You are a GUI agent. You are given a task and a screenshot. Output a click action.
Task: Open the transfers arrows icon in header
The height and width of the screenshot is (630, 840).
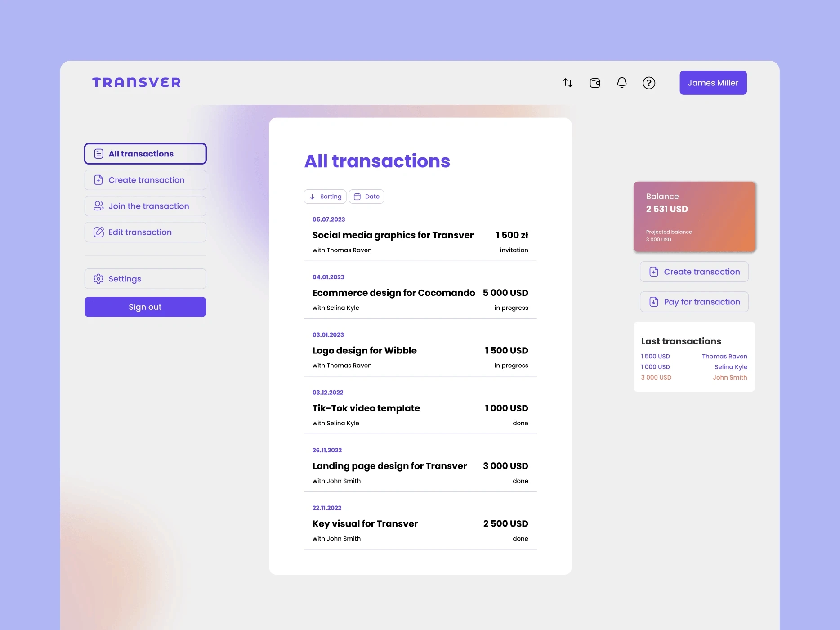(x=567, y=83)
